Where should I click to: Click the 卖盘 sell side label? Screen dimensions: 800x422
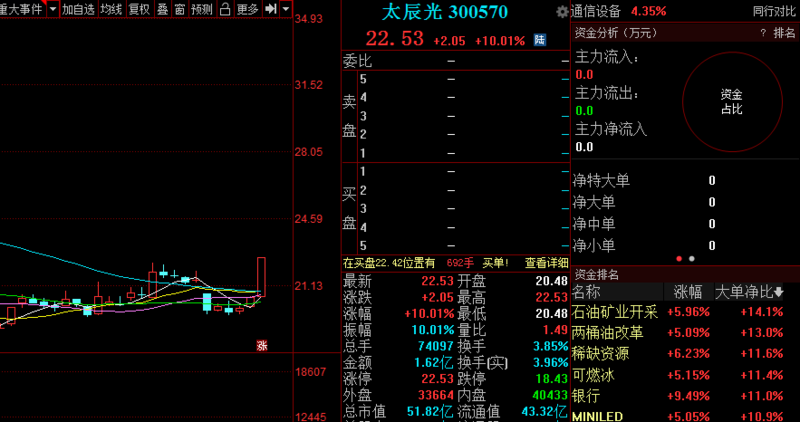[x=349, y=116]
